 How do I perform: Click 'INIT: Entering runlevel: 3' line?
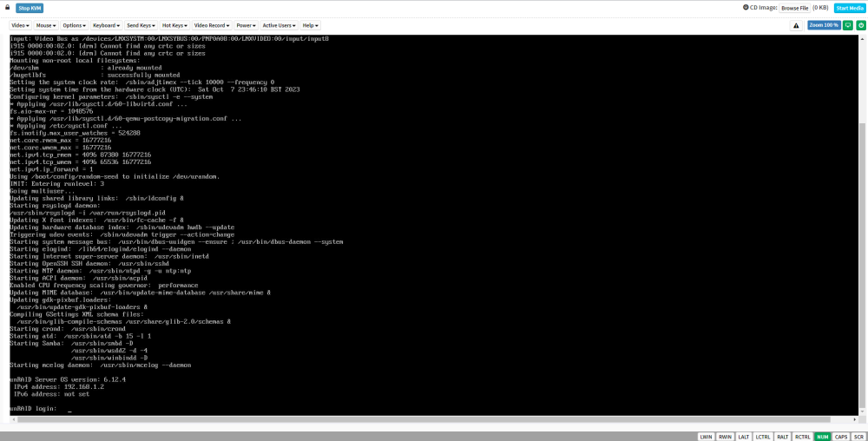point(57,183)
